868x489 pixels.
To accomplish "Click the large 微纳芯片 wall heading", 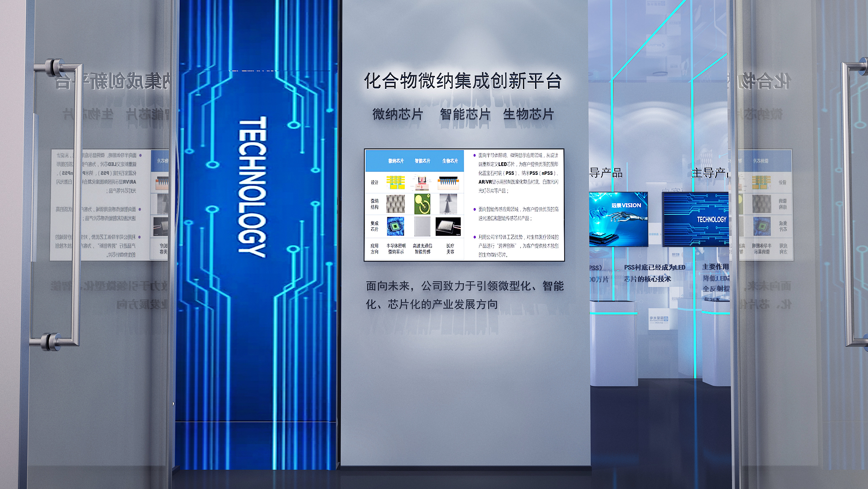I will pyautogui.click(x=398, y=114).
